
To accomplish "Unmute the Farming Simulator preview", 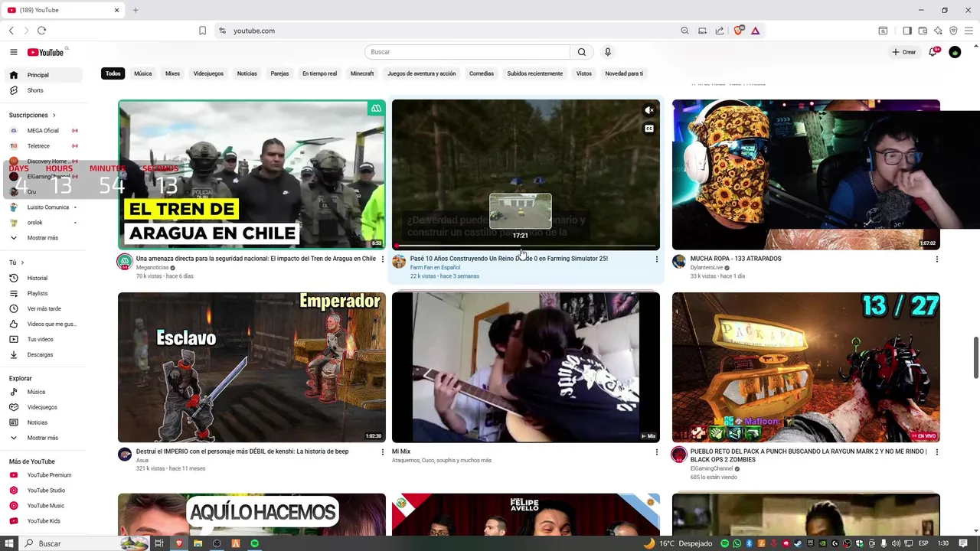I will coord(649,110).
